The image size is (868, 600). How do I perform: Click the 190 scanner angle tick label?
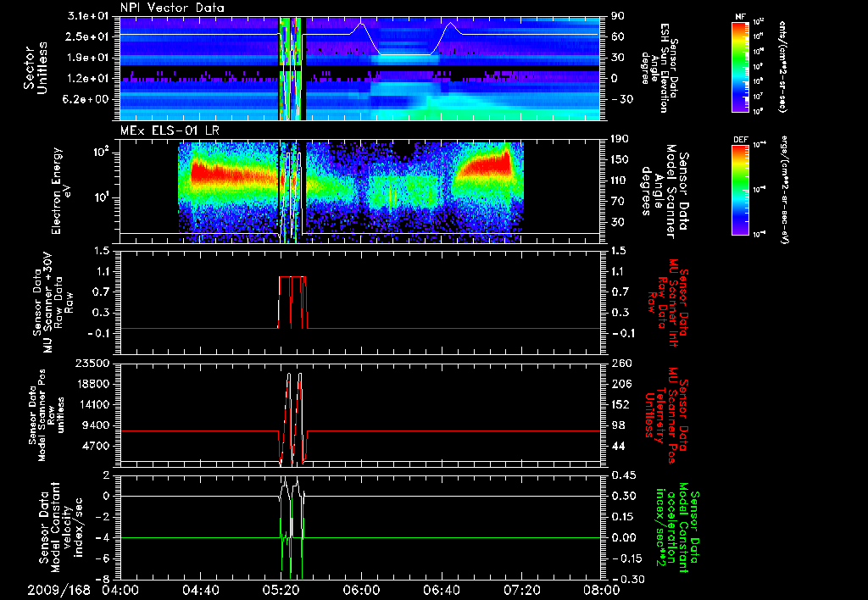620,139
